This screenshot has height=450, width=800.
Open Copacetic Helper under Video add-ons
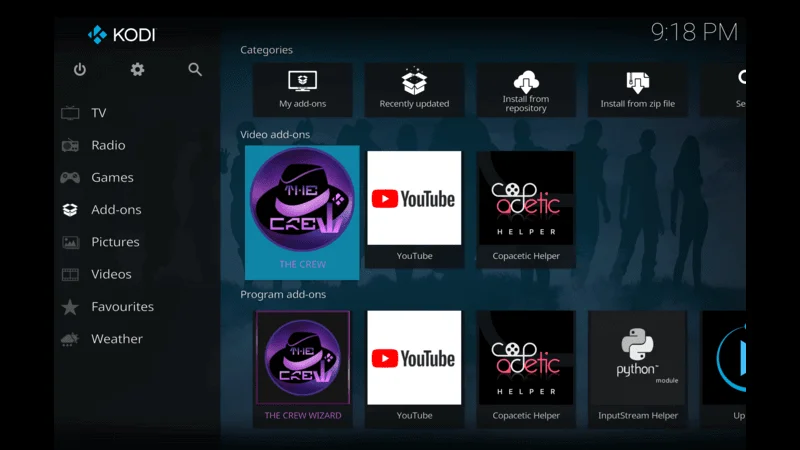pos(526,209)
